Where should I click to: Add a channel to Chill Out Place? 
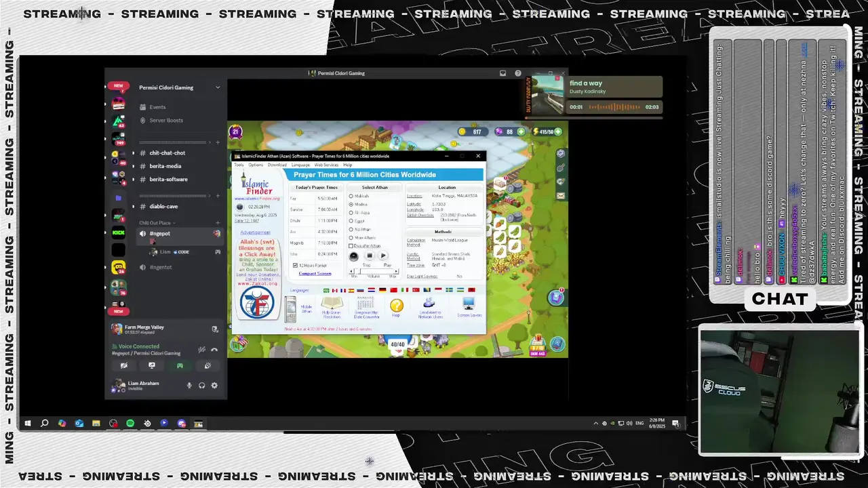point(217,223)
